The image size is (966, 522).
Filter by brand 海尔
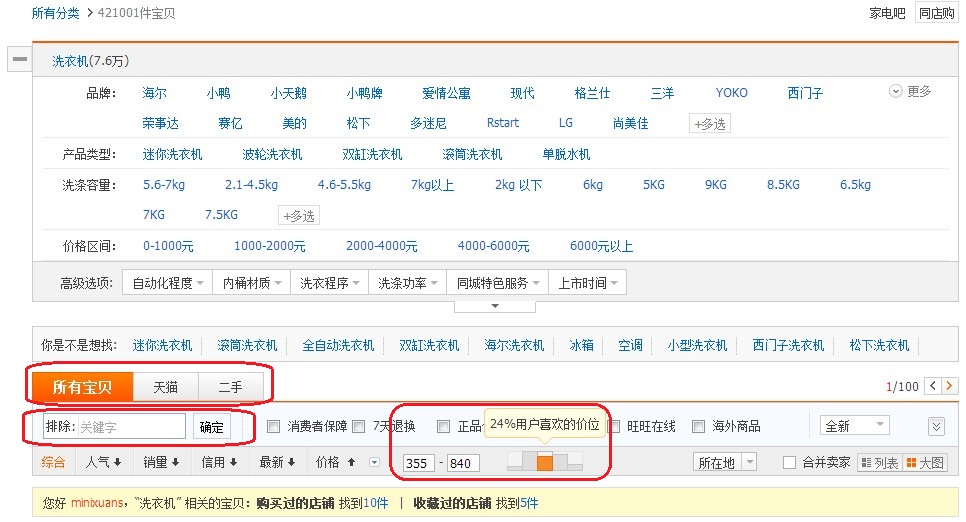155,93
